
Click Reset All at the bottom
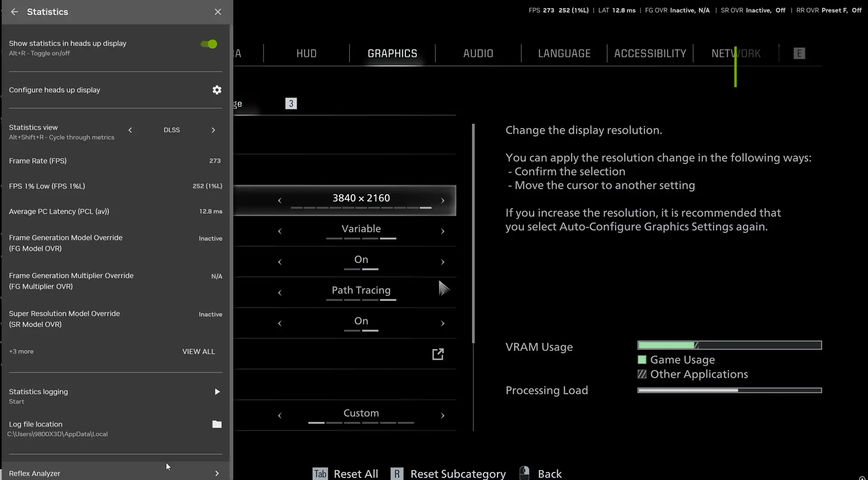coord(356,474)
